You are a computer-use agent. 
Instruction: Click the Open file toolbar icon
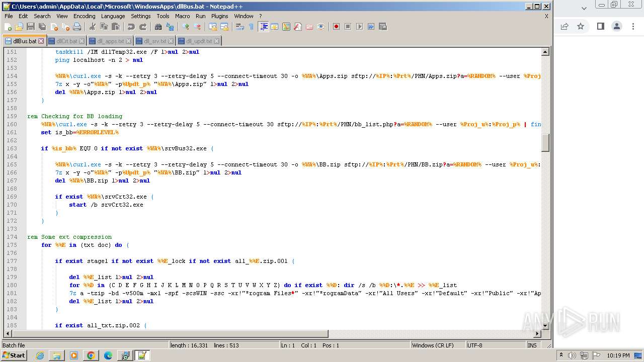(x=19, y=27)
